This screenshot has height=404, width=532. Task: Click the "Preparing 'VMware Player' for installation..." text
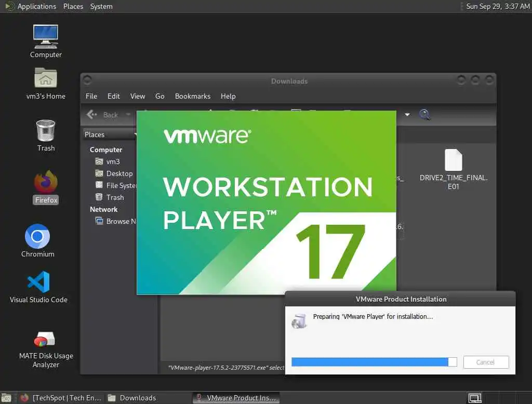click(373, 316)
